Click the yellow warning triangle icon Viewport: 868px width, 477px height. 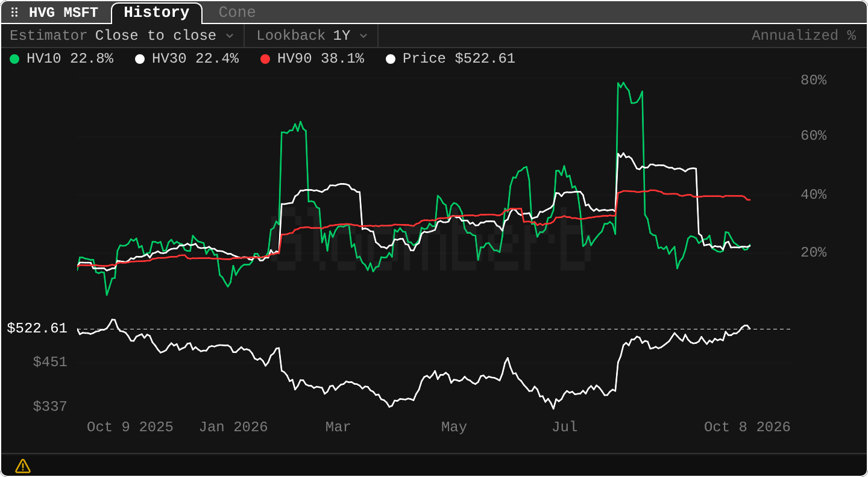(23, 466)
